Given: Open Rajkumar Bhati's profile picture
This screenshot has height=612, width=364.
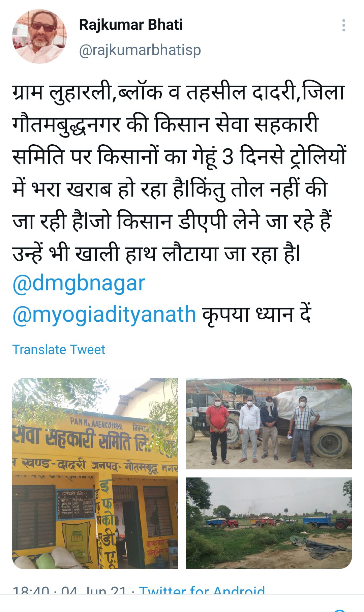Looking at the screenshot, I should tap(39, 36).
